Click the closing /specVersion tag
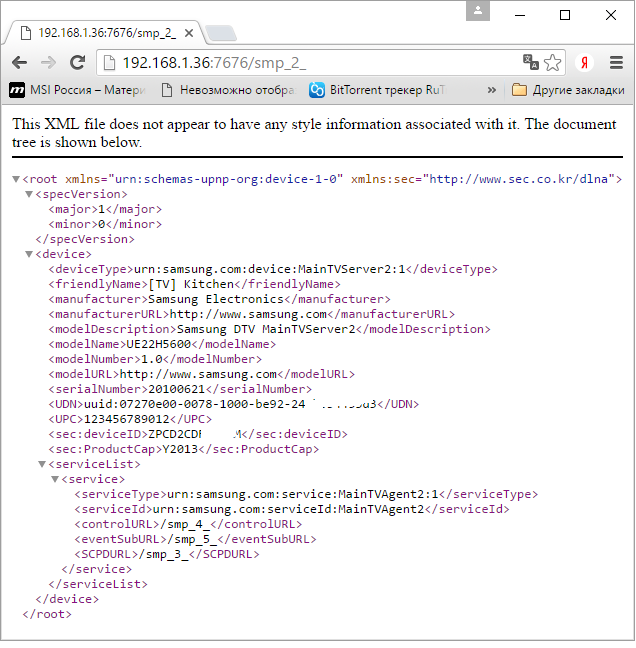636x648 pixels. tap(85, 239)
